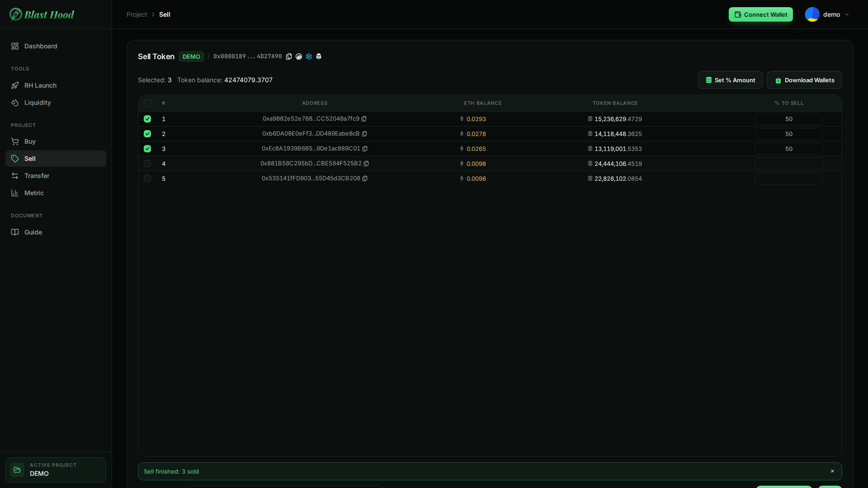
Task: Edit % to sell field for row 1
Action: coord(788,119)
